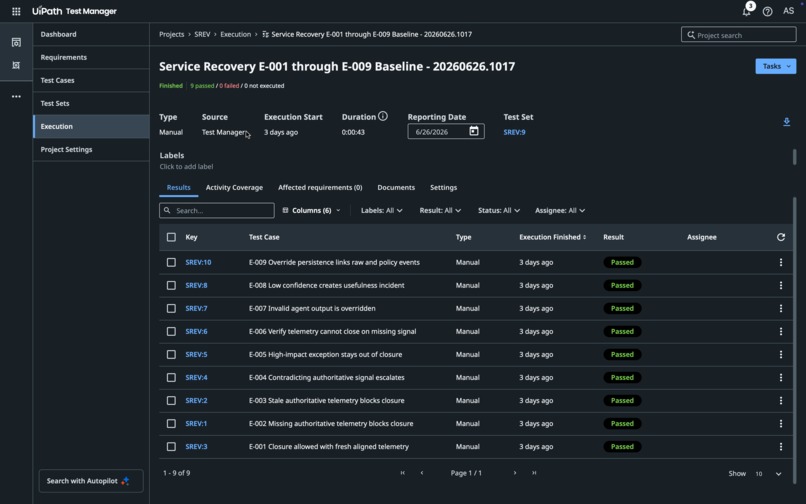Click the Project search field

(739, 35)
